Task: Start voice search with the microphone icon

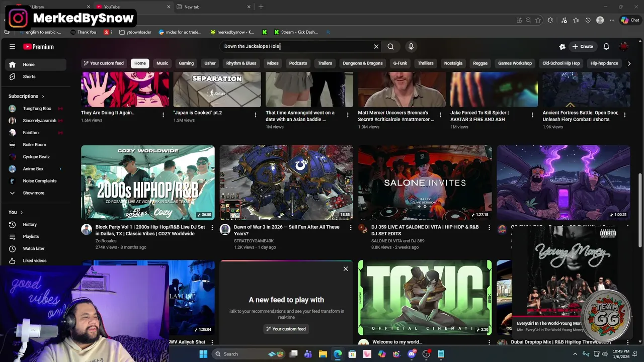Action: pos(411,46)
